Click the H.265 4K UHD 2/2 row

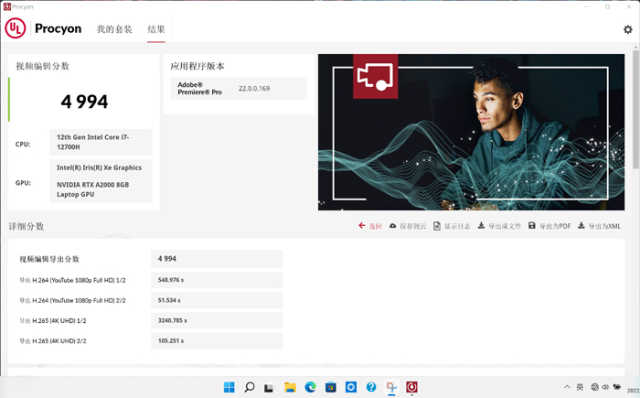tap(151, 340)
